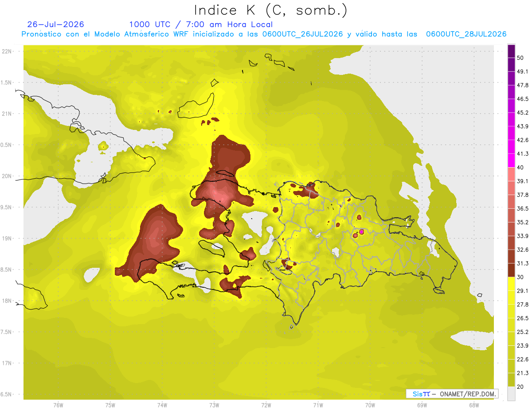The image size is (532, 411).
Task: Click the '68W' longitude label
Action: click(x=474, y=405)
